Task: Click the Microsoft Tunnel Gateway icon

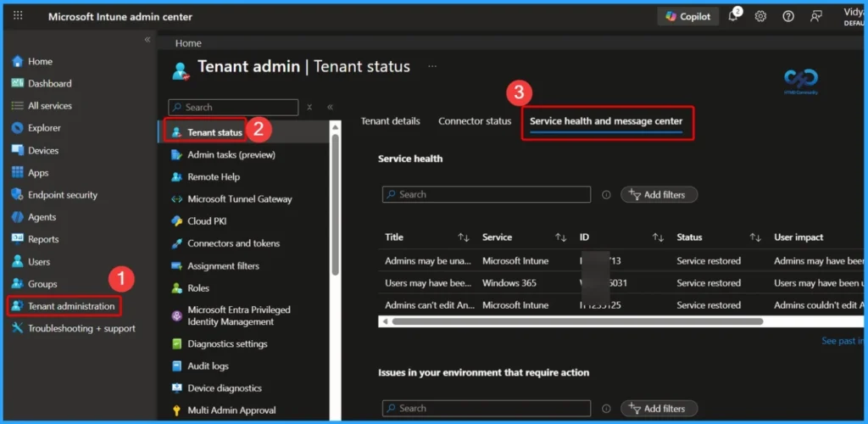Action: (176, 199)
